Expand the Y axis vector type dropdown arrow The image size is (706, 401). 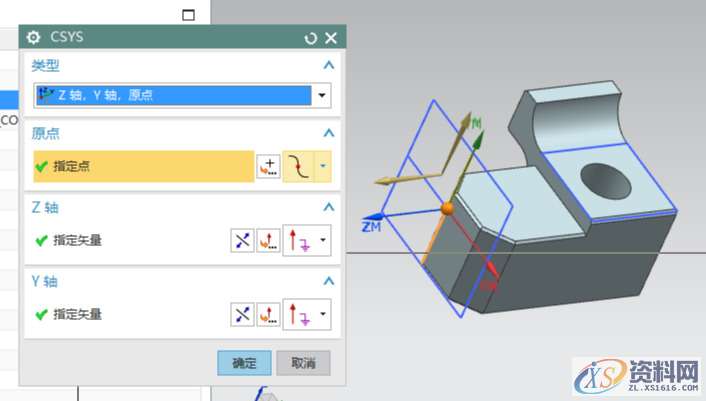tap(323, 315)
